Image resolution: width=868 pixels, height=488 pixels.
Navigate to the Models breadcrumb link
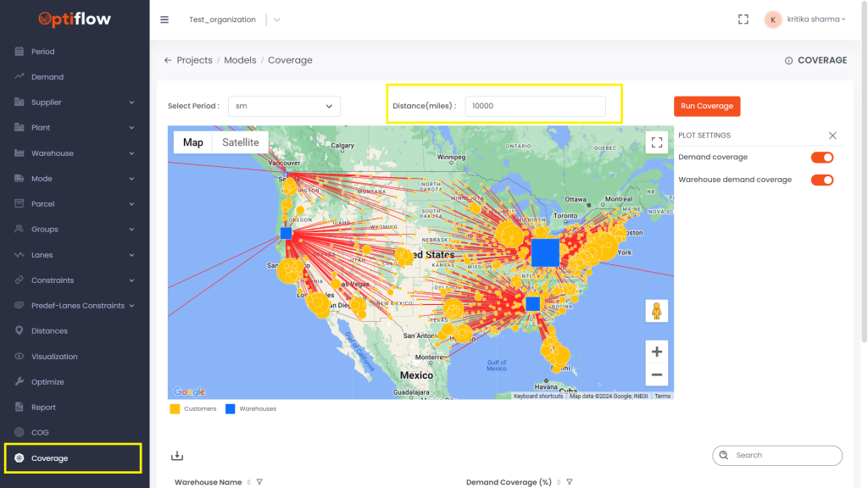(240, 60)
